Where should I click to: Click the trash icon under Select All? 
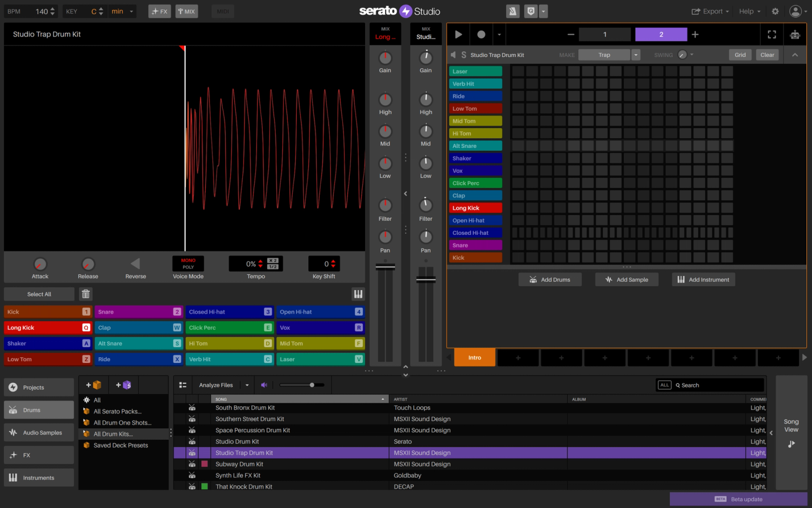click(85, 294)
